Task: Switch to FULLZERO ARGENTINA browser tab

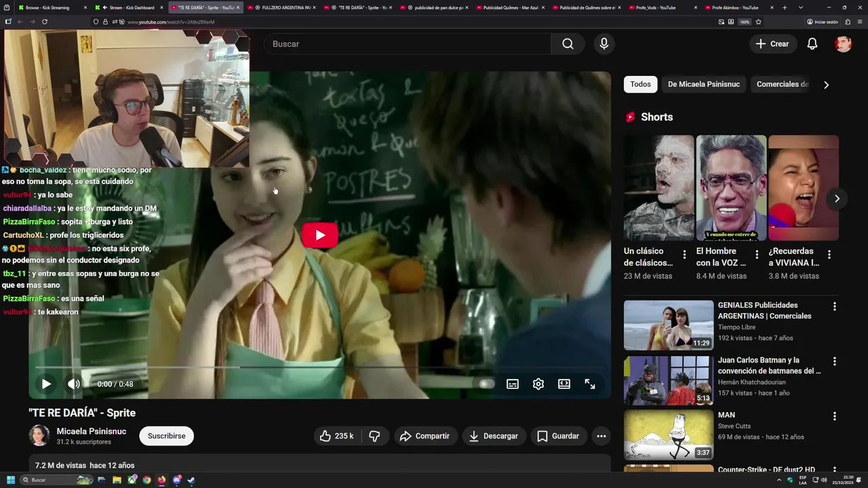Action: tap(283, 7)
